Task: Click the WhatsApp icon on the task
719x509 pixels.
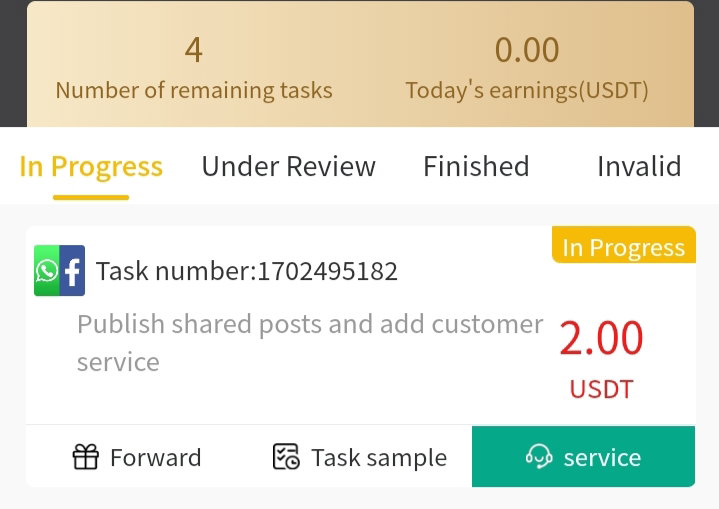Action: [47, 271]
